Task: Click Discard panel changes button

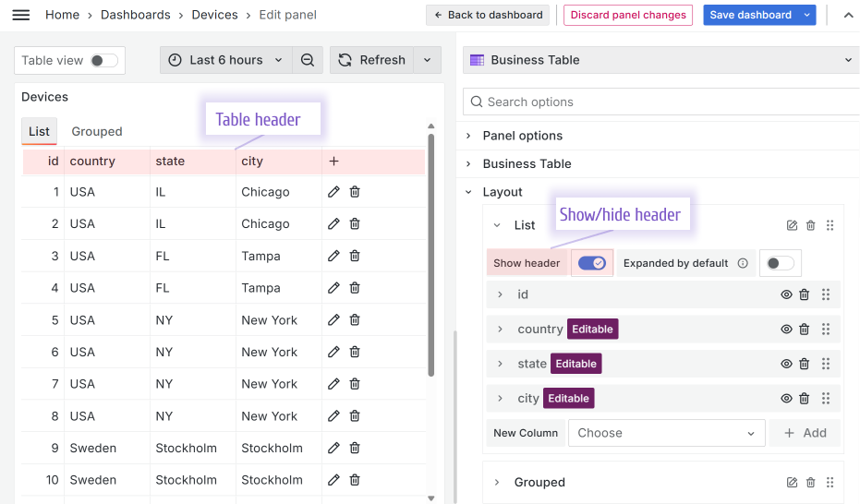Action: [628, 15]
